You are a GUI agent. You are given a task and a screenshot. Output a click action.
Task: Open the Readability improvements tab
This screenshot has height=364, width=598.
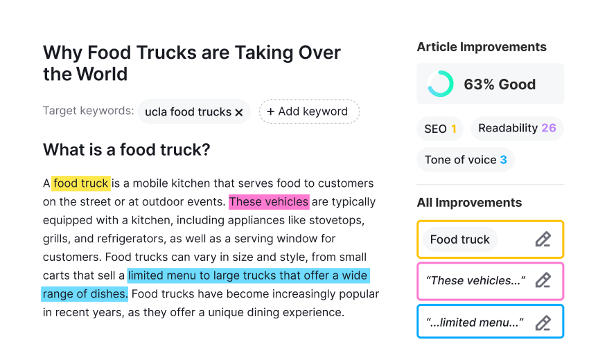[517, 129]
